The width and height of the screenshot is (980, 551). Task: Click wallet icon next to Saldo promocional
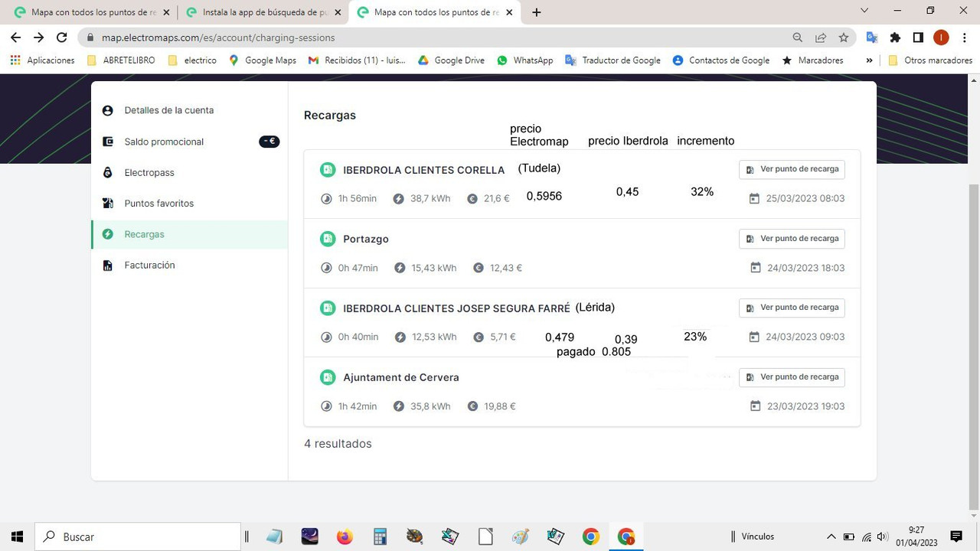click(108, 142)
